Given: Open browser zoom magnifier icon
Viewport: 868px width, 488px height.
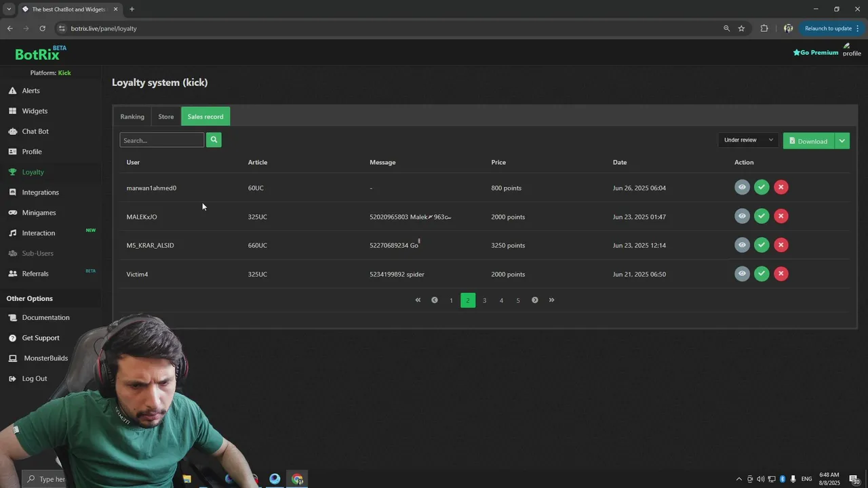Looking at the screenshot, I should [x=726, y=28].
